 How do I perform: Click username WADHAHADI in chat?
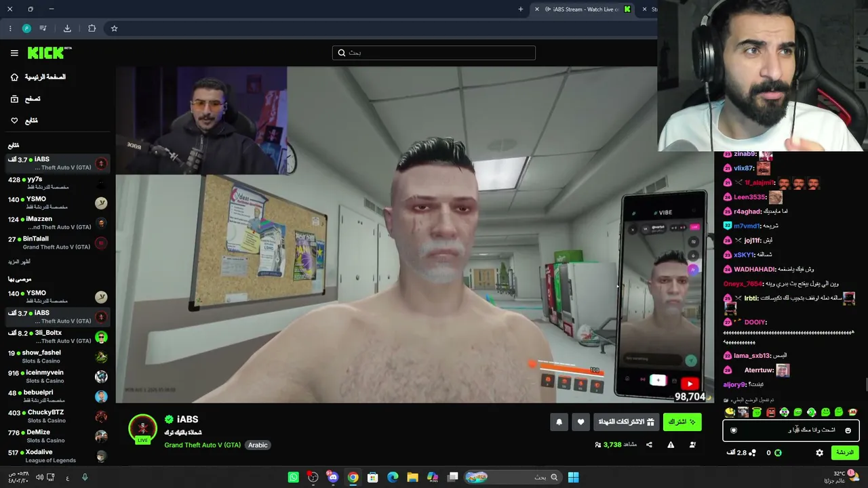tap(755, 269)
